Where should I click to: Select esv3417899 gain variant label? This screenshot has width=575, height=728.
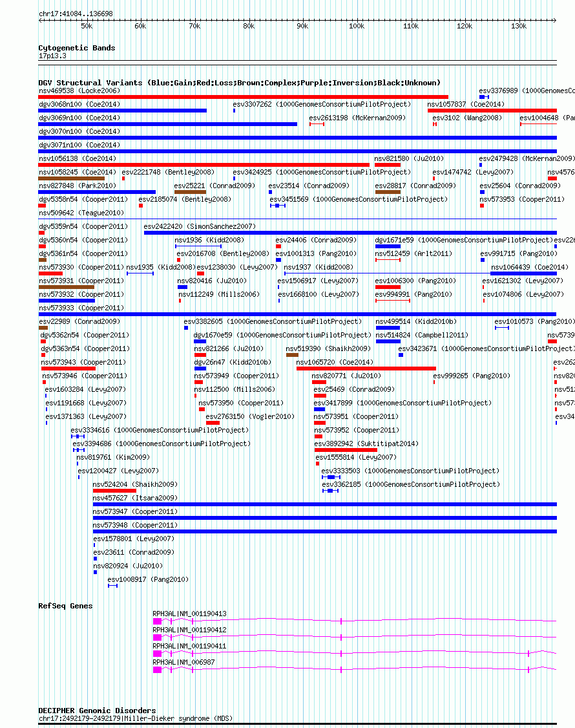pos(402,403)
